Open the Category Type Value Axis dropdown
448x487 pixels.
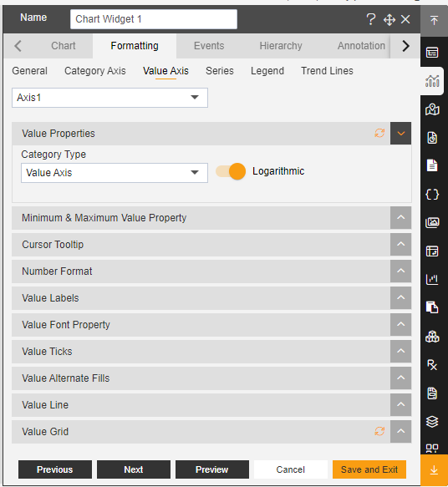tap(115, 173)
